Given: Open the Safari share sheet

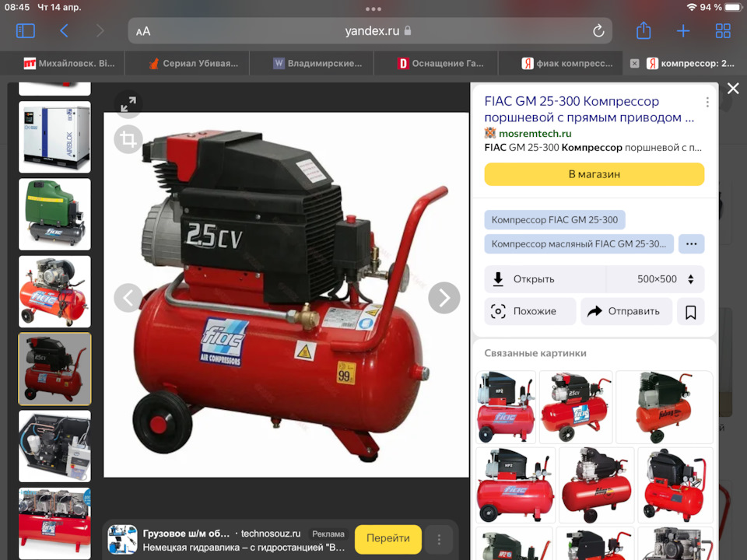Looking at the screenshot, I should pos(644,30).
